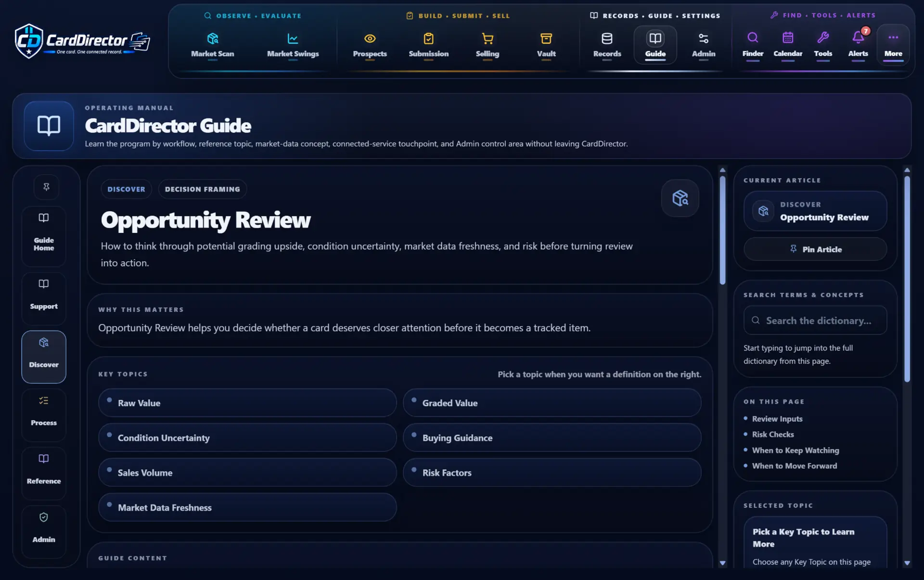This screenshot has height=580, width=924.
Task: Select the Buying Guidance key topic
Action: tap(552, 438)
